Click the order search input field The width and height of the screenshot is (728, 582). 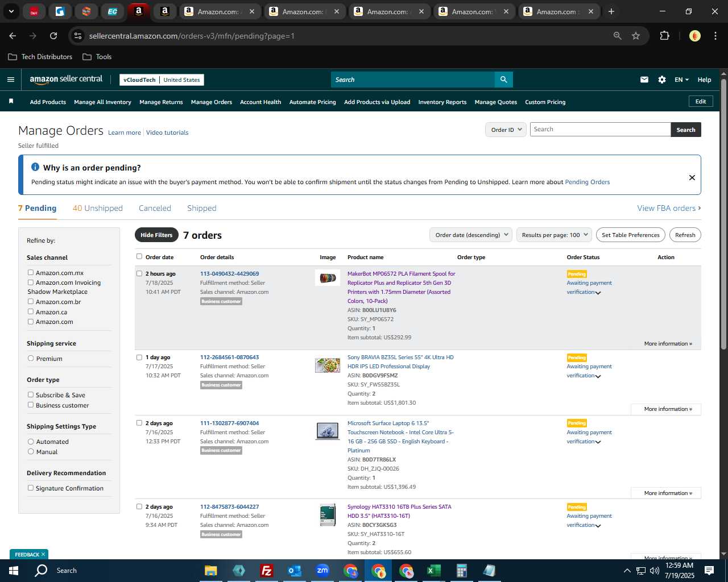pos(600,130)
